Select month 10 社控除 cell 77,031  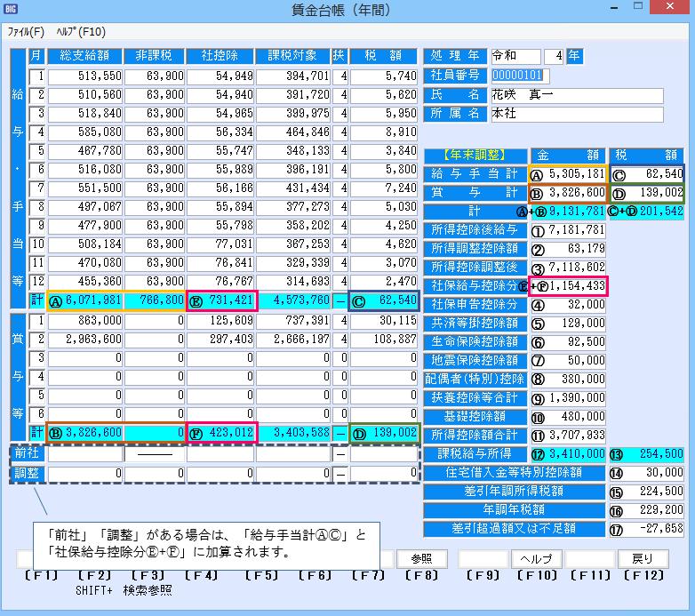[x=220, y=244]
